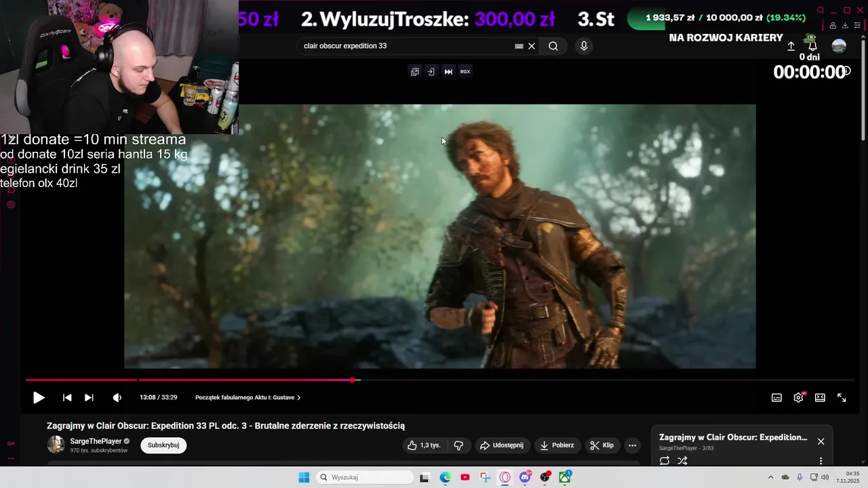Screen dimensions: 868x488
Task: Enter fullscreen video mode
Action: click(842, 398)
